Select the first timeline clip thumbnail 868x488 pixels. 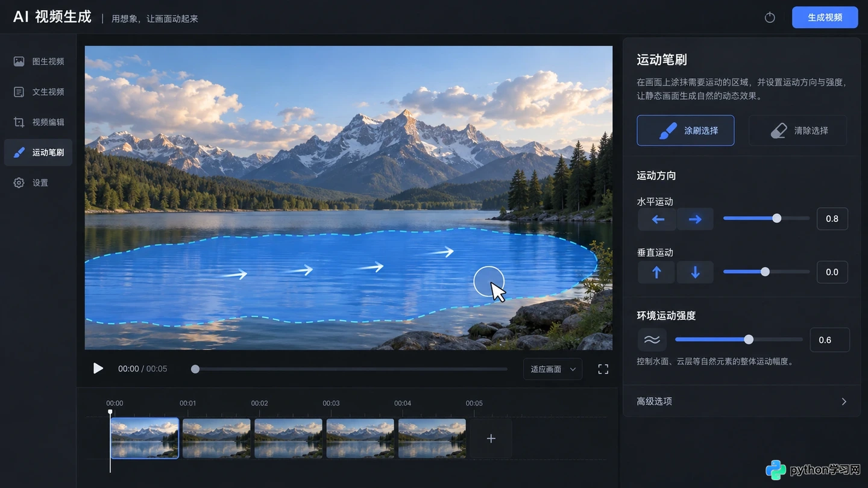[145, 438]
